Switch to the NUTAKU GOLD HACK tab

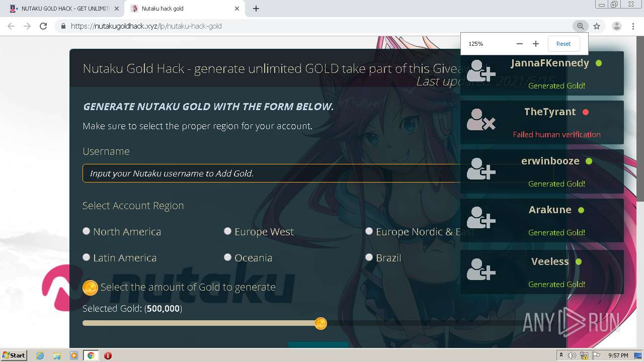click(64, 9)
